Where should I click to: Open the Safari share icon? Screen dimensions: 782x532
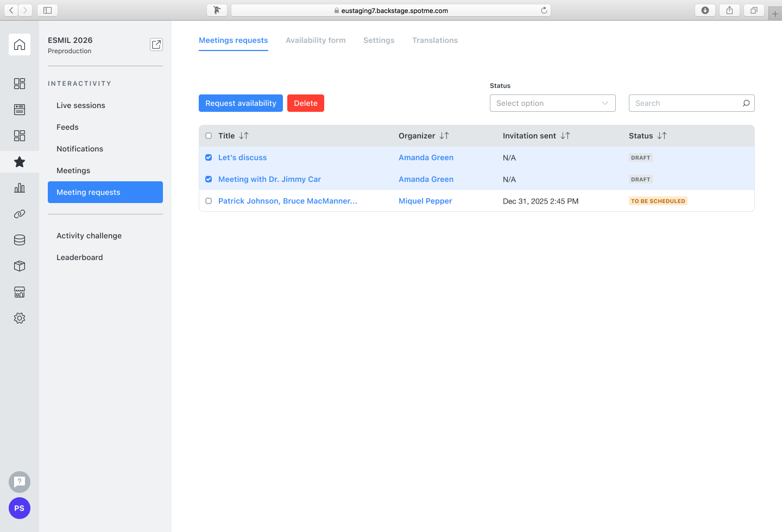(729, 10)
